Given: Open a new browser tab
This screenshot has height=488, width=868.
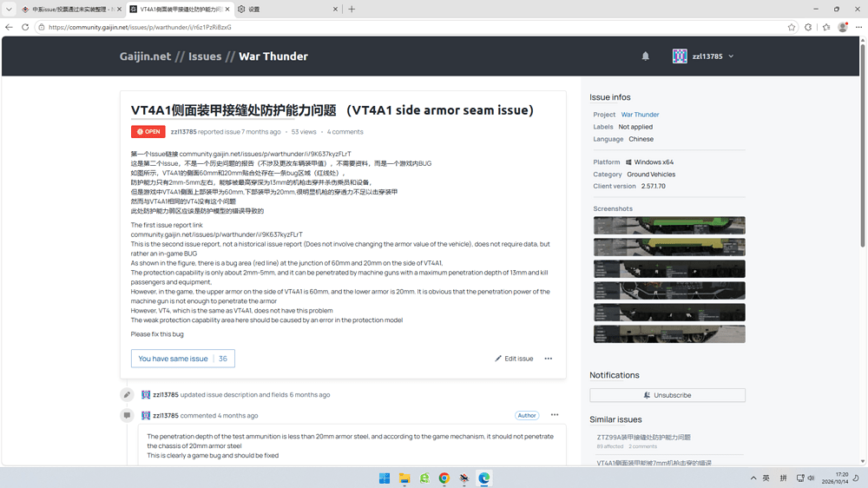Looking at the screenshot, I should click(x=352, y=9).
